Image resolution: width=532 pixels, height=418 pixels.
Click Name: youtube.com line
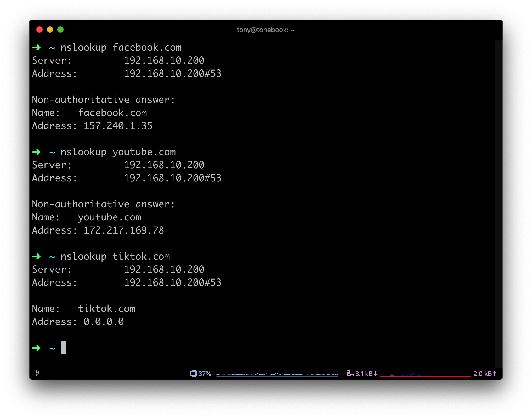(x=87, y=217)
